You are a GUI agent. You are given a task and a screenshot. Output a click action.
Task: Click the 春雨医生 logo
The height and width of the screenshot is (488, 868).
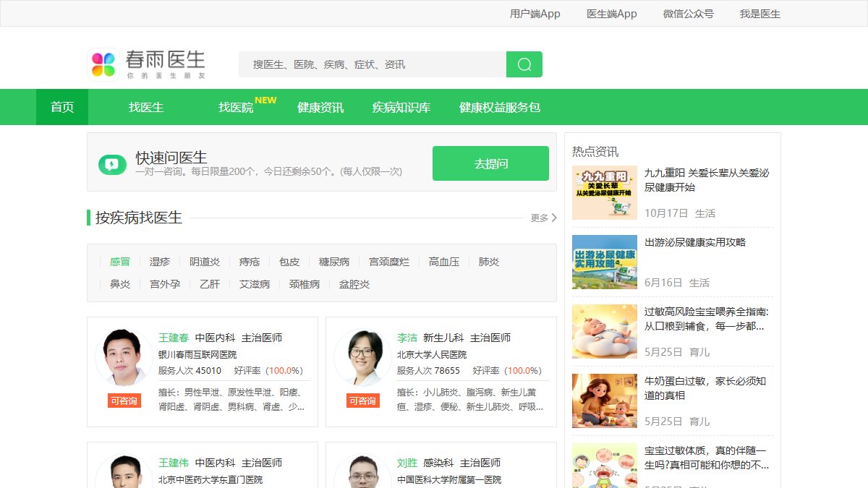pyautogui.click(x=147, y=64)
